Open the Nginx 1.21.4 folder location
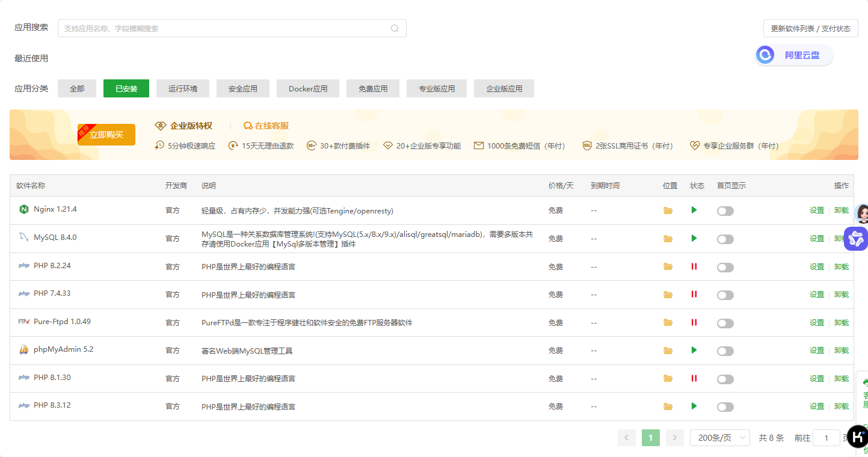The image size is (868, 457). click(x=668, y=210)
